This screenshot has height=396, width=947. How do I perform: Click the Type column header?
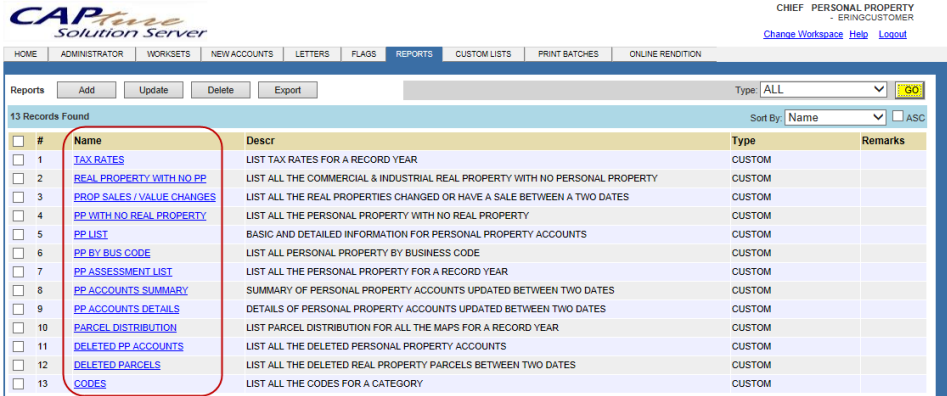(x=743, y=141)
